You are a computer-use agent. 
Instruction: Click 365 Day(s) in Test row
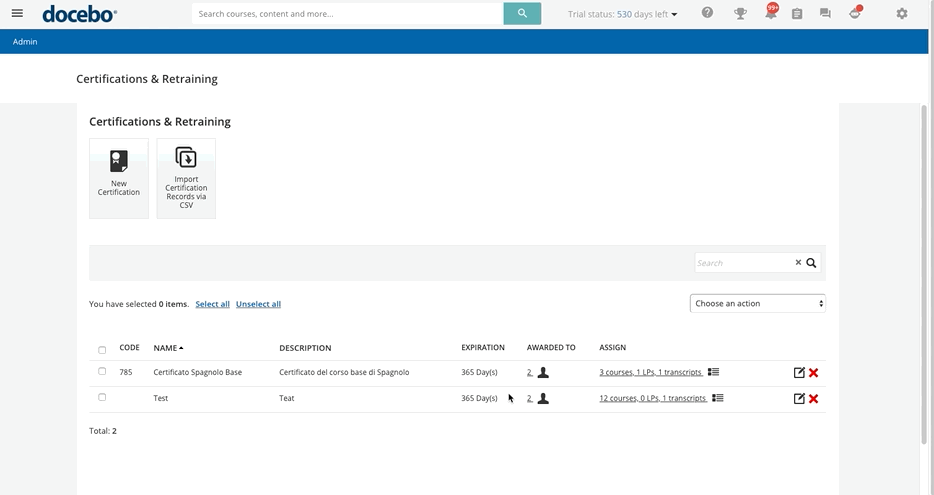tap(479, 399)
